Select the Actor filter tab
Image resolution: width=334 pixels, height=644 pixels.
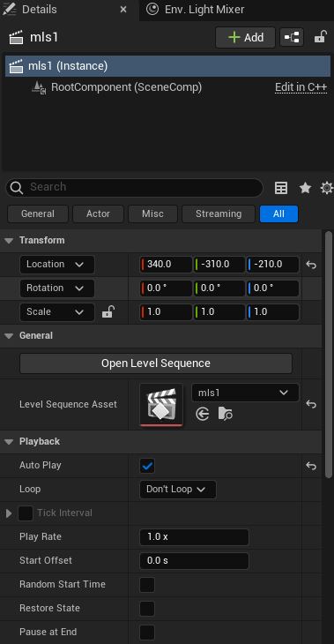pos(98,213)
